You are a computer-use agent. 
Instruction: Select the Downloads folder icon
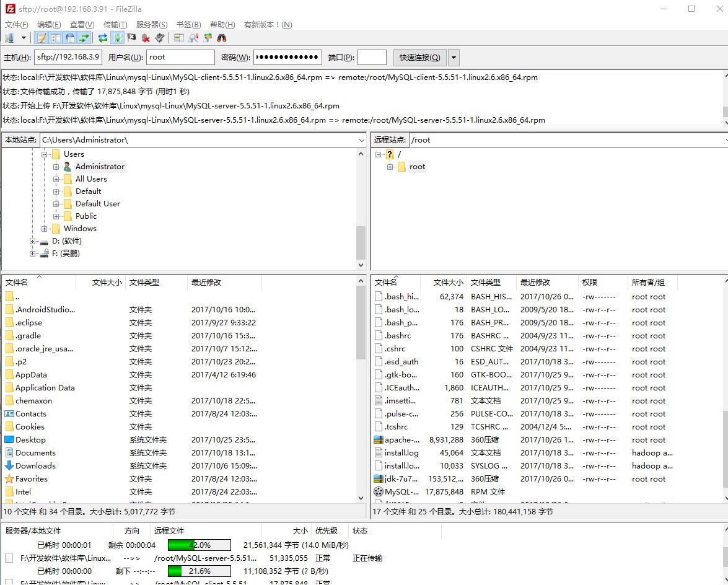(9, 465)
